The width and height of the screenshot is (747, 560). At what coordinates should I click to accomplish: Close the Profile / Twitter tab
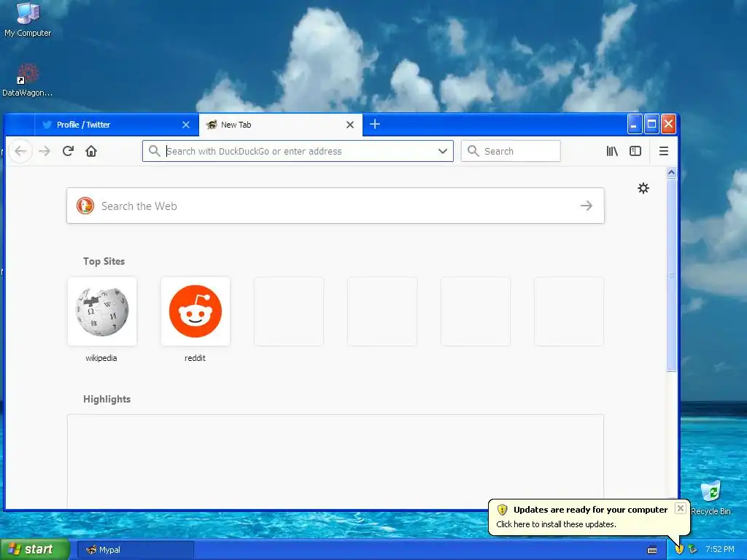point(186,125)
